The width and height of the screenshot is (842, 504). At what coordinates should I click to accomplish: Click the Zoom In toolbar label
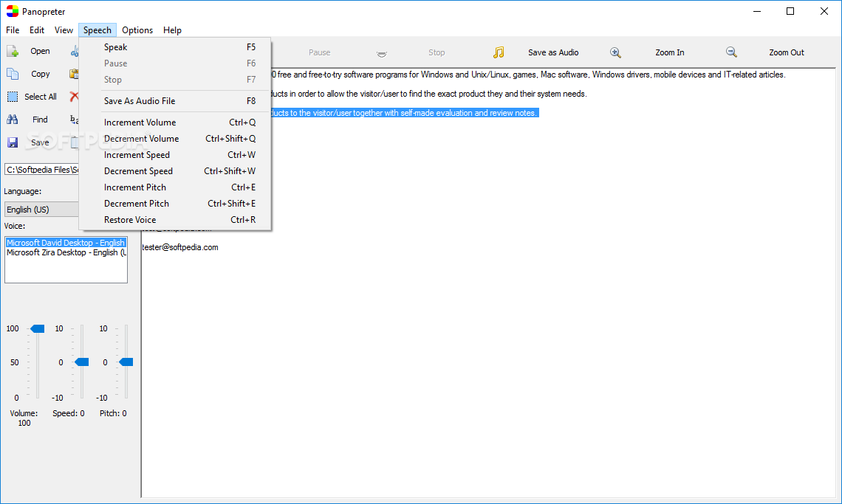click(670, 52)
